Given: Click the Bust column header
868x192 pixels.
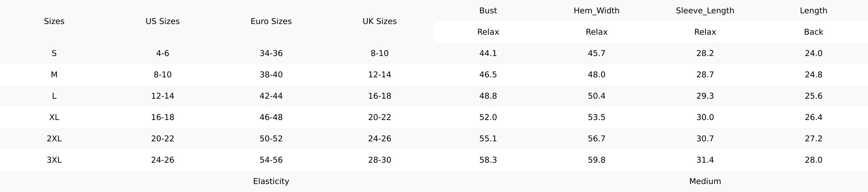Looking at the screenshot, I should click(x=488, y=10).
